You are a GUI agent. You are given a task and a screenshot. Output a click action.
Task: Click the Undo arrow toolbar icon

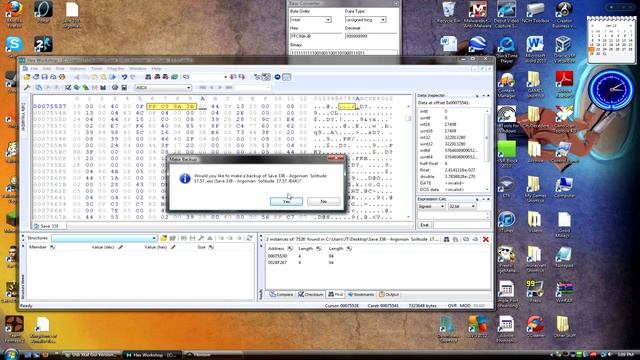(x=124, y=77)
